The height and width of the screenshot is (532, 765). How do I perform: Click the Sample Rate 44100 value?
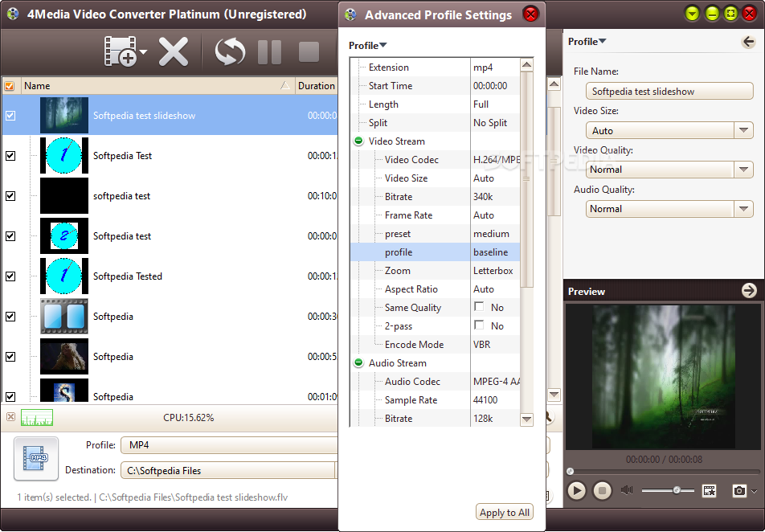coord(485,400)
